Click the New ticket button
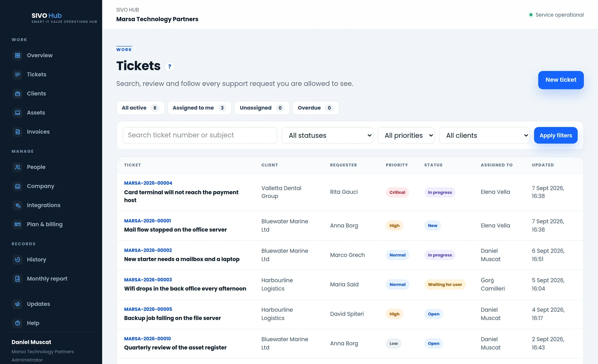The width and height of the screenshot is (598, 364). coord(561,80)
